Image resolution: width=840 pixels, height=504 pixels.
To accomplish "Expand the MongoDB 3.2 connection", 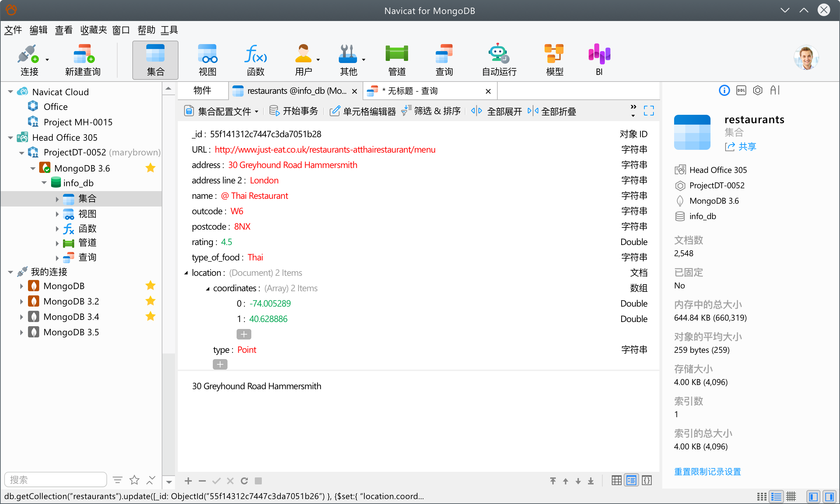I will (x=21, y=301).
